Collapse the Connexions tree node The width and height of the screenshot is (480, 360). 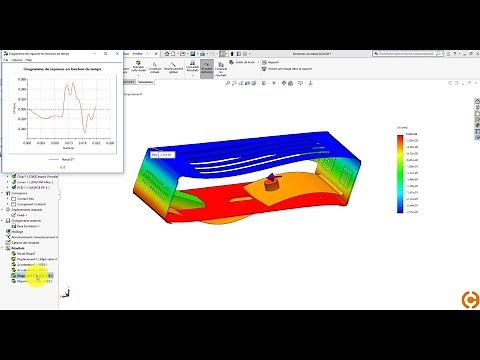[x=3, y=193]
